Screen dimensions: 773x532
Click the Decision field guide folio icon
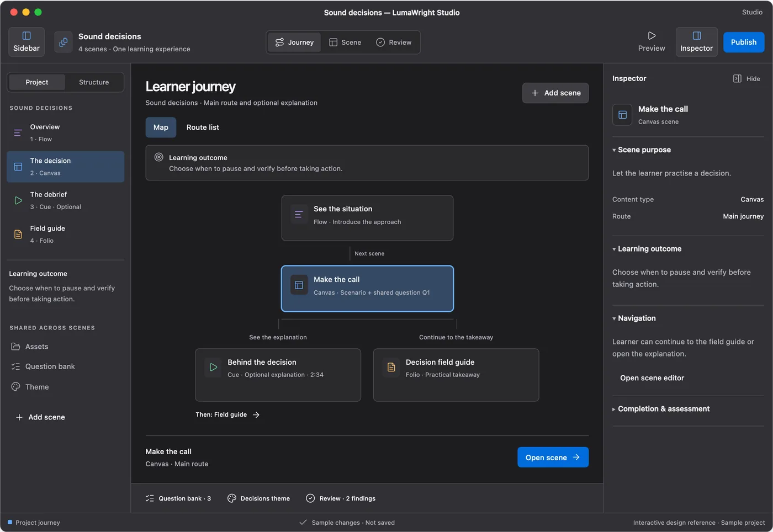pos(391,367)
